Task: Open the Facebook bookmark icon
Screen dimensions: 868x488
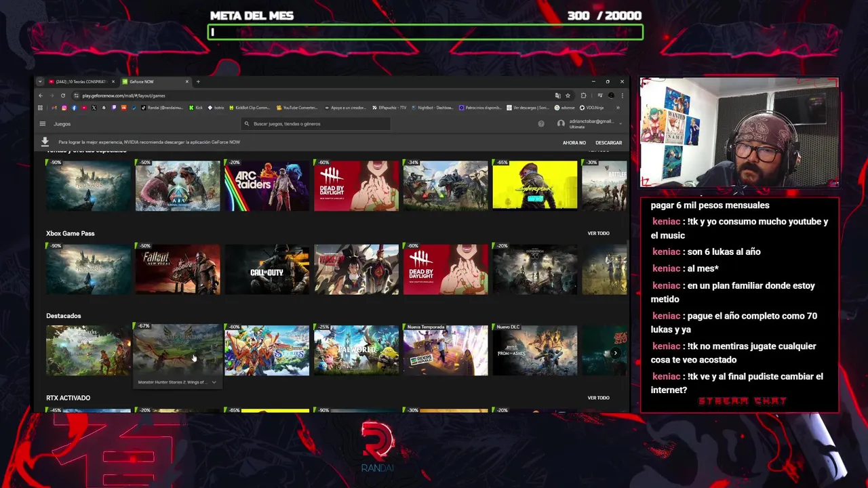Action: 74,108
